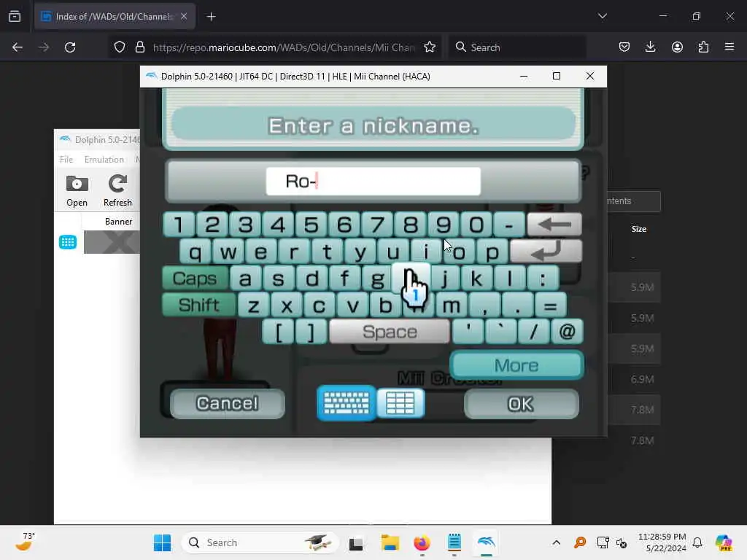Bookmark this page with the star icon
Image resolution: width=747 pixels, height=560 pixels.
430,47
